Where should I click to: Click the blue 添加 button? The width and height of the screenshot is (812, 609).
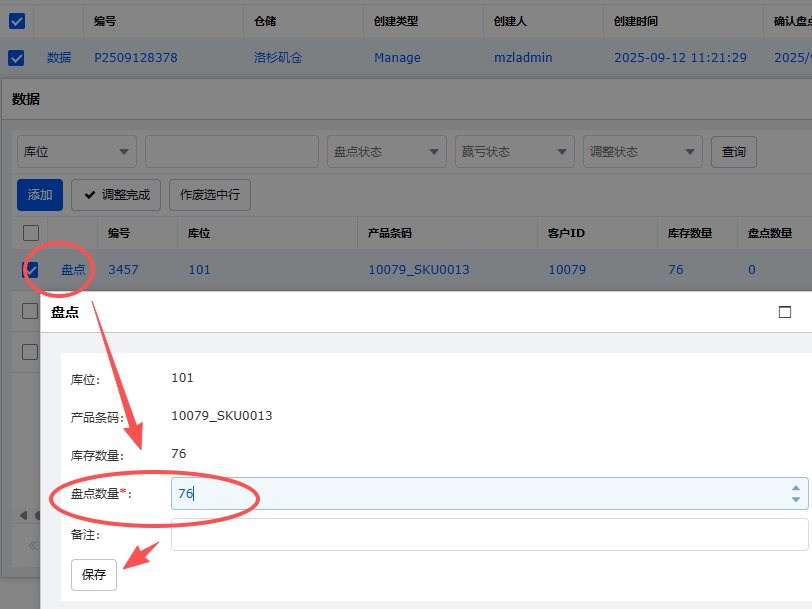(x=40, y=195)
